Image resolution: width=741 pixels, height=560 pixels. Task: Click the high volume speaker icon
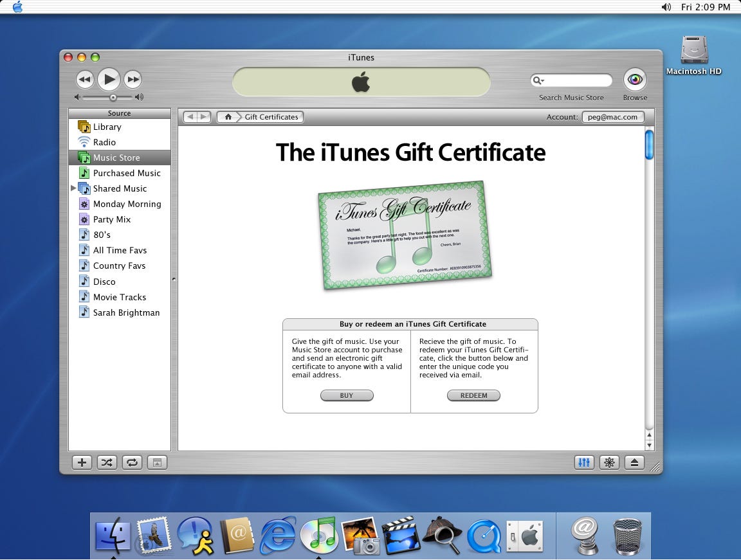[139, 97]
